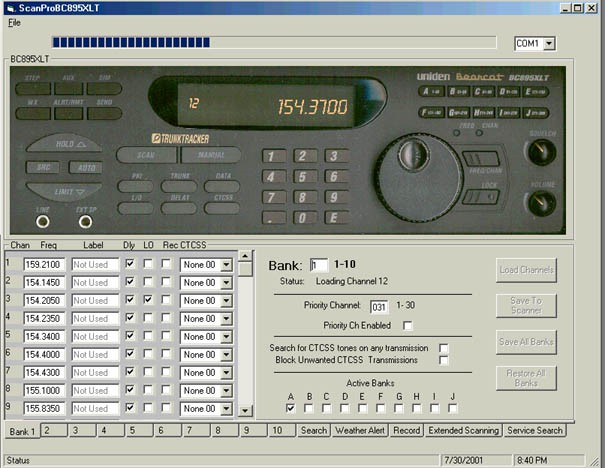The width and height of the screenshot is (605, 468).
Task: Enable Search for CTCSS tones checkbox
Action: click(x=444, y=348)
